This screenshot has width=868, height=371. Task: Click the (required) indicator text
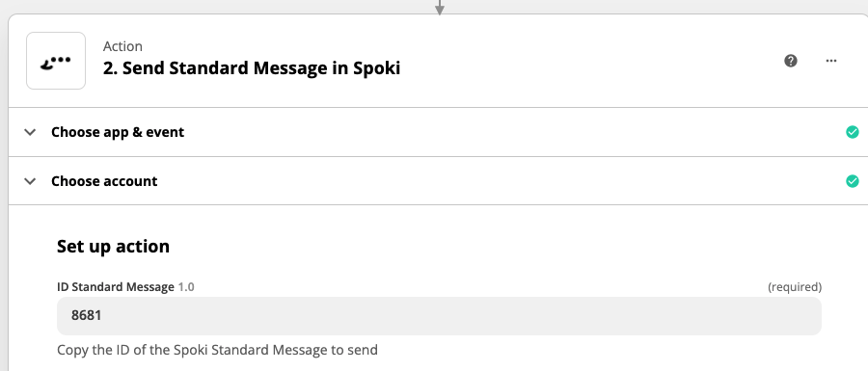point(795,287)
